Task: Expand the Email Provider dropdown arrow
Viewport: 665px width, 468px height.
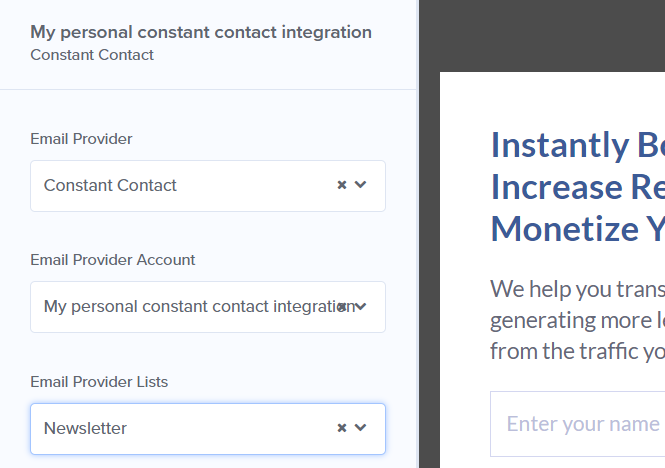Action: tap(361, 185)
